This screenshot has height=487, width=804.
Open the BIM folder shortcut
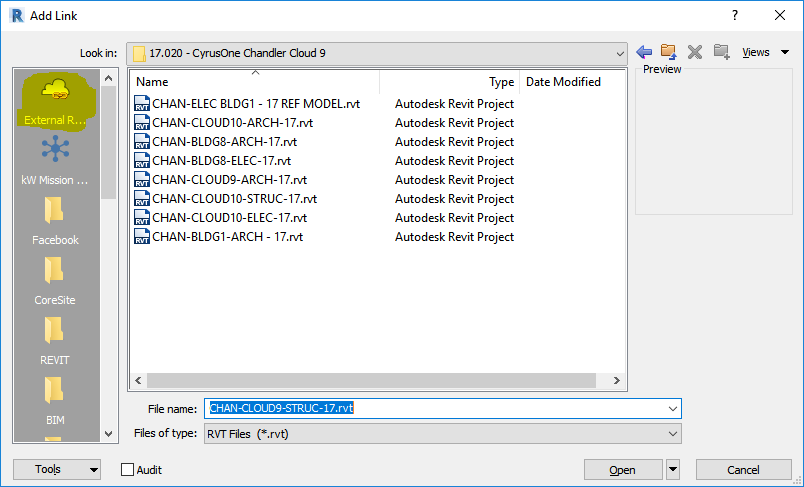(x=55, y=402)
